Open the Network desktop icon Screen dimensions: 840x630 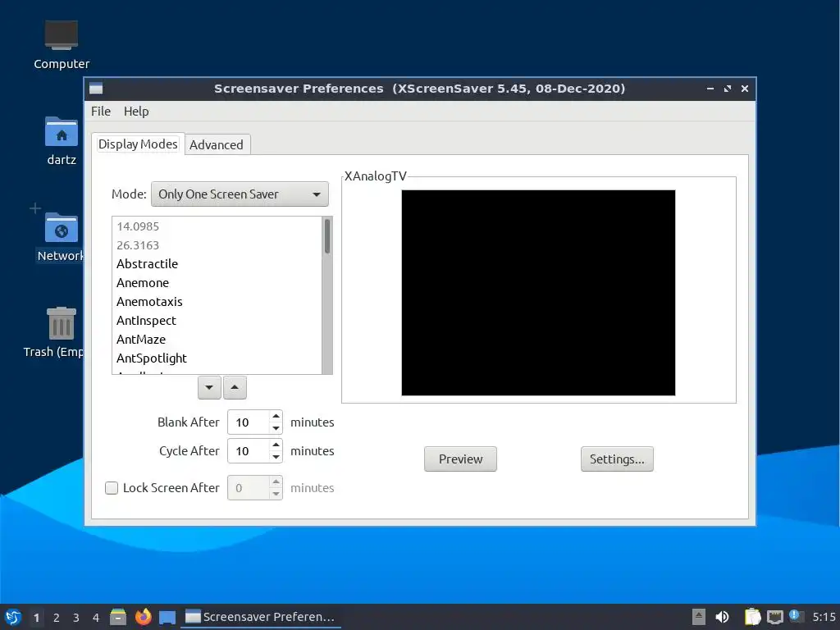click(60, 236)
